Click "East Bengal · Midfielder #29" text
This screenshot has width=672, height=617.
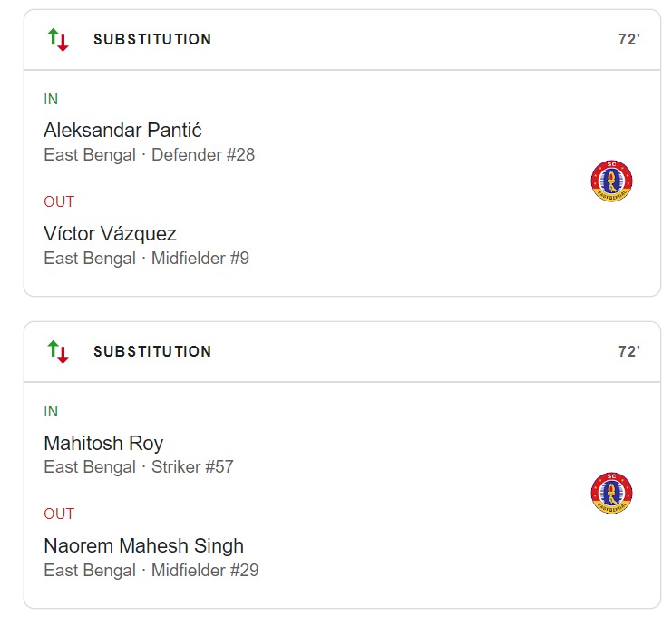click(x=151, y=571)
